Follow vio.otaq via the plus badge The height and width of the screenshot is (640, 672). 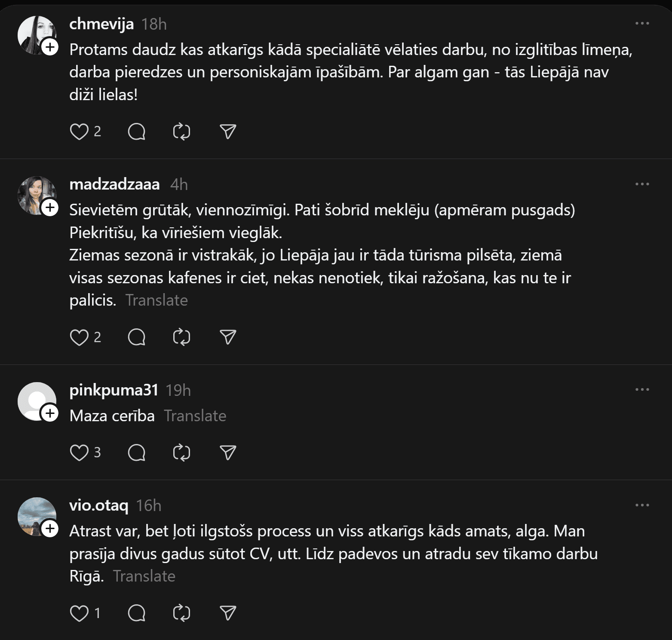coord(50,529)
